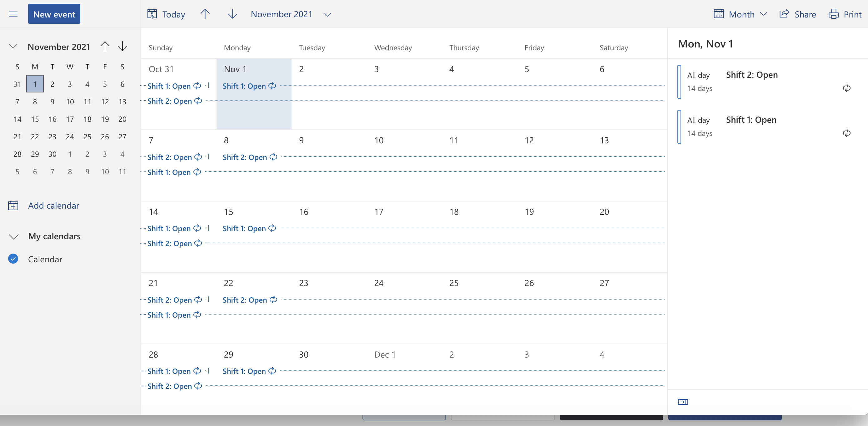Collapse the My calendars section
The width and height of the screenshot is (868, 426).
(x=13, y=236)
